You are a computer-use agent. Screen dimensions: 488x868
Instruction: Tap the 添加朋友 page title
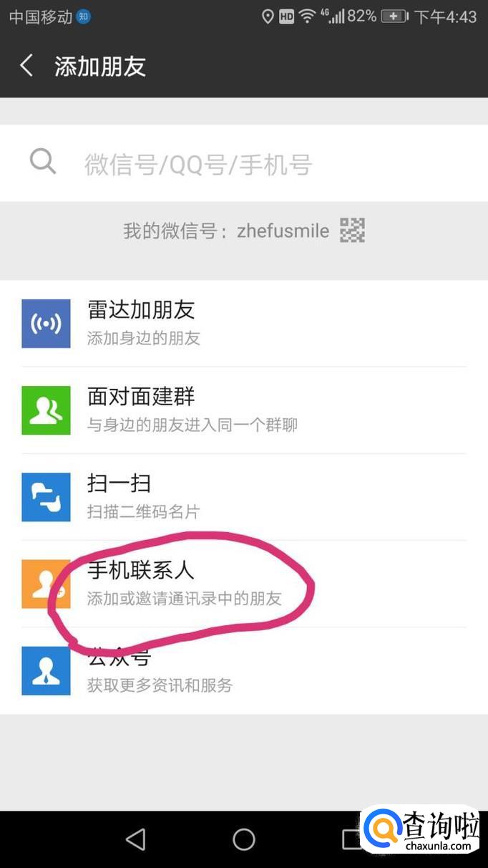[x=100, y=66]
